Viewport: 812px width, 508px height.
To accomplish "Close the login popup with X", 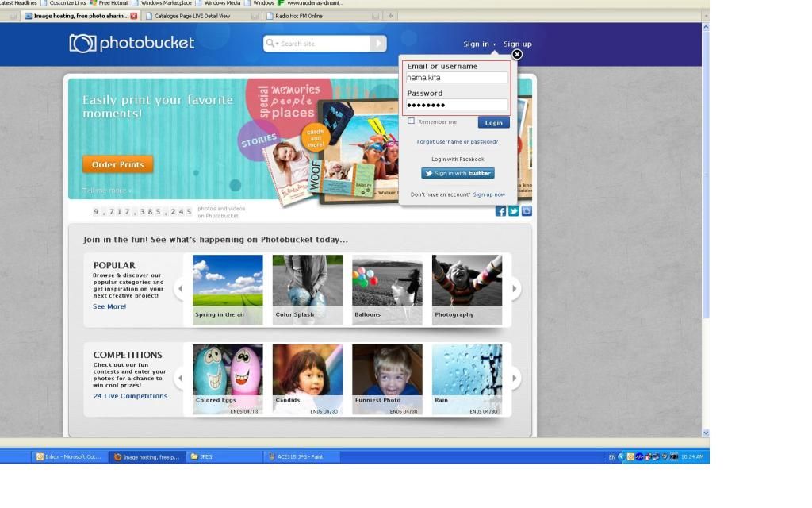I will (517, 55).
